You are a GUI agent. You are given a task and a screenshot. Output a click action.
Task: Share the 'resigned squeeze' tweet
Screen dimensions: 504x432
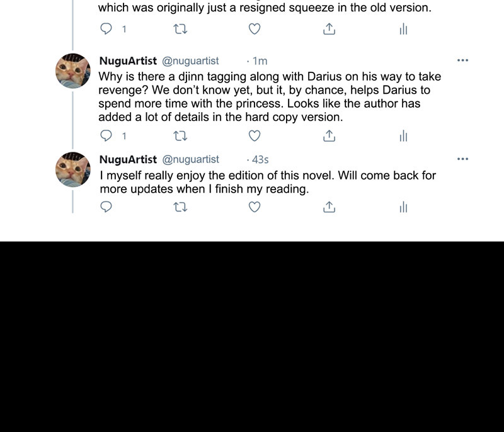pyautogui.click(x=328, y=29)
